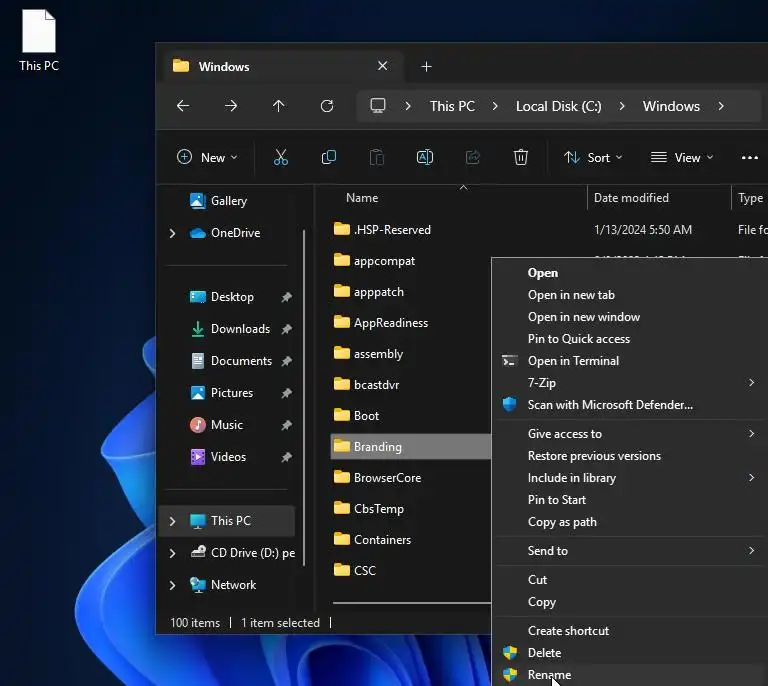Open the Sort dropdown
This screenshot has height=686, width=768.
pos(593,157)
